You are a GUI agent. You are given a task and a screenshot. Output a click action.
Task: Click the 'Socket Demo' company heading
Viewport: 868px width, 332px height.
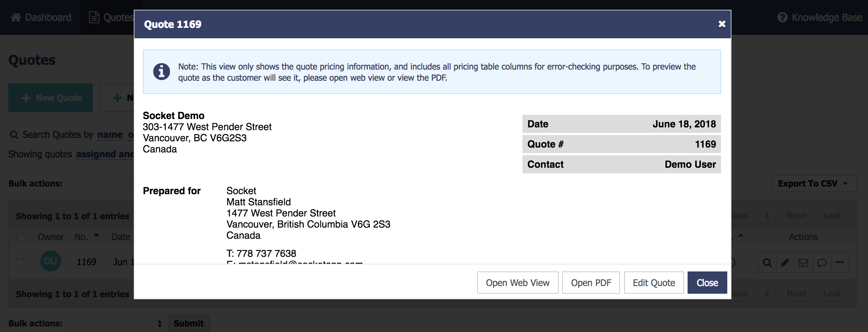pyautogui.click(x=173, y=116)
